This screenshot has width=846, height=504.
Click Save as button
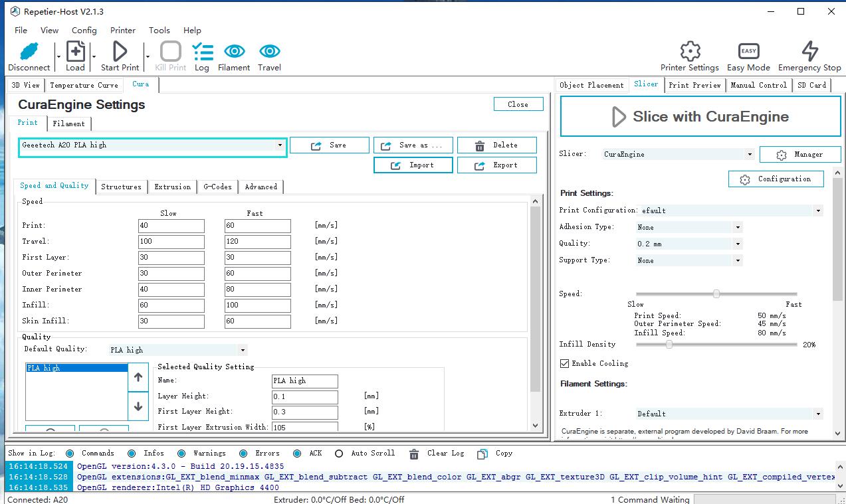pos(413,145)
